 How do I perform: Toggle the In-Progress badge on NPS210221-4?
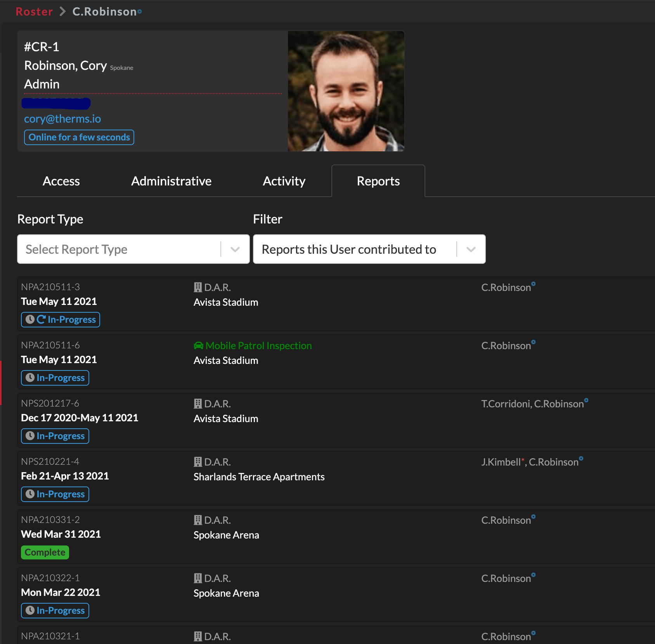coord(55,494)
